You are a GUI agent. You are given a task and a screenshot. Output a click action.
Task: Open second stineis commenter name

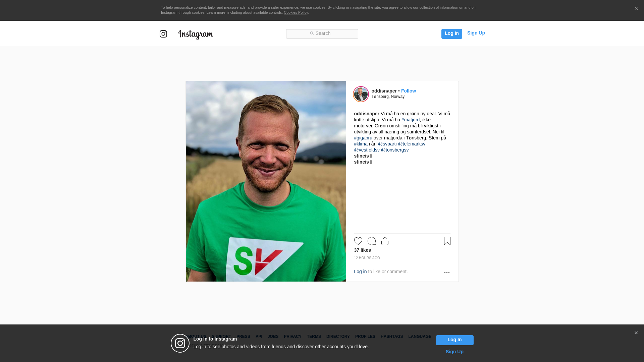(x=362, y=162)
